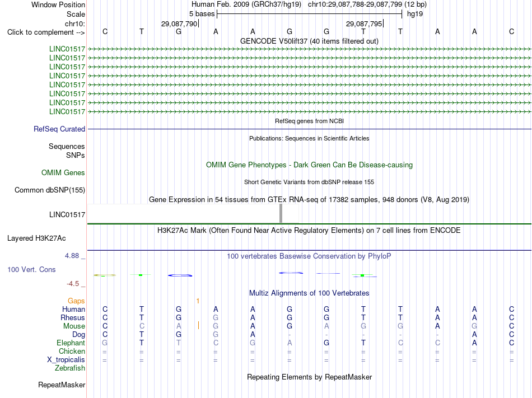Click the X_tropicalis alignment row label
The width and height of the screenshot is (532, 398).
coord(66,360)
